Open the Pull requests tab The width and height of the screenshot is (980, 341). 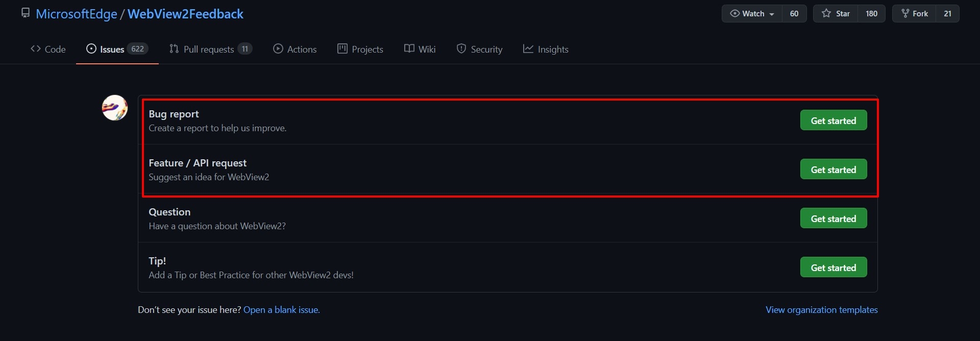click(210, 49)
